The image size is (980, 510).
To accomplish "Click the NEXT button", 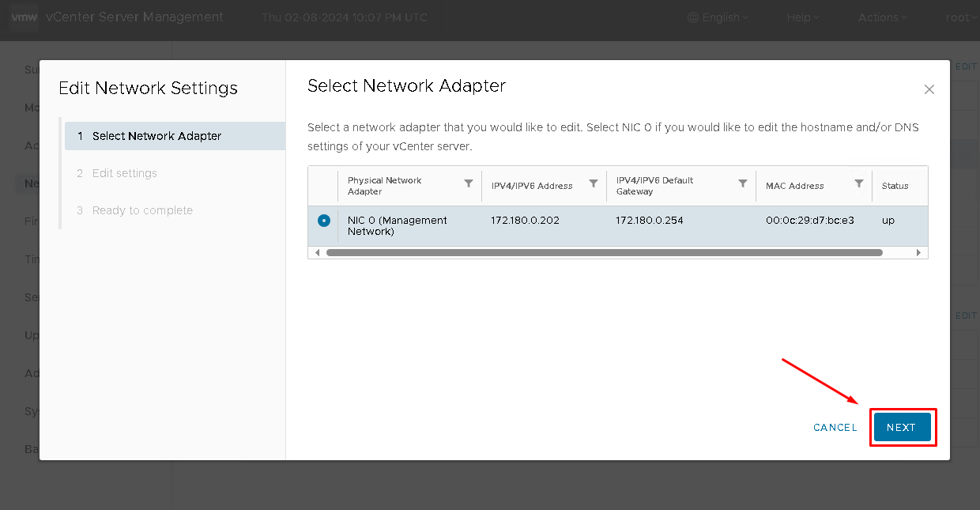I will [x=902, y=427].
